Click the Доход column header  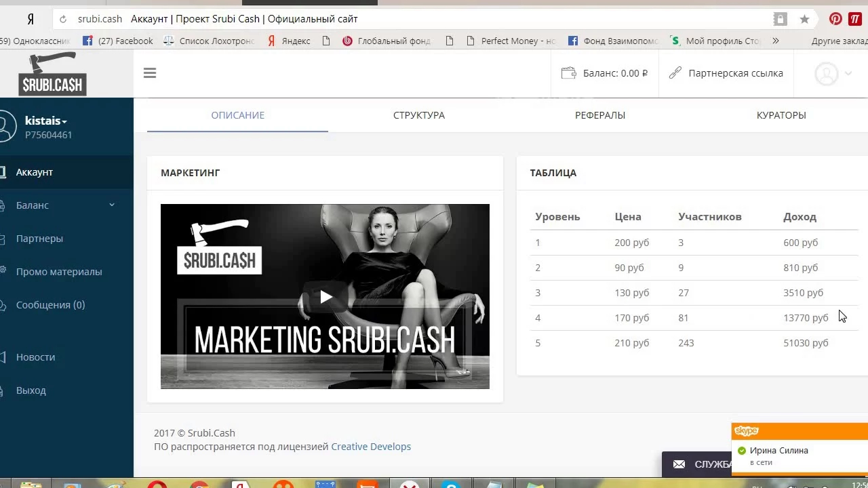tap(800, 217)
